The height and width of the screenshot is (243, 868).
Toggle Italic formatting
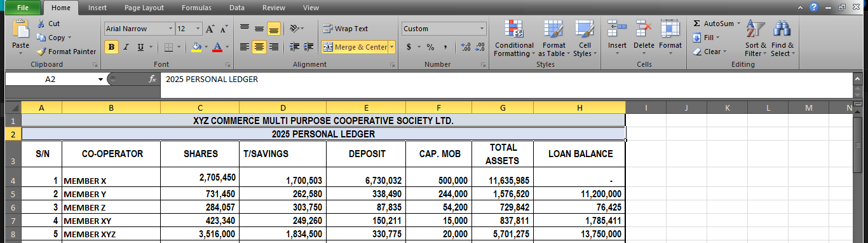click(x=126, y=46)
